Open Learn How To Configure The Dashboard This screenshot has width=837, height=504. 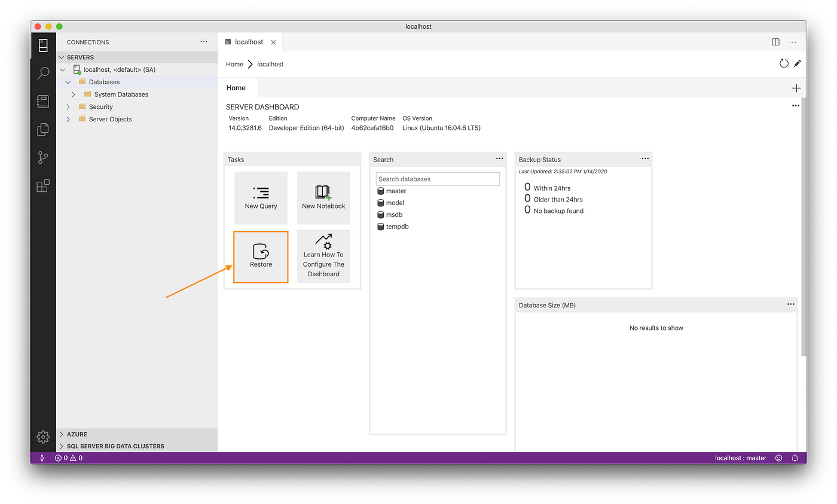pyautogui.click(x=323, y=256)
